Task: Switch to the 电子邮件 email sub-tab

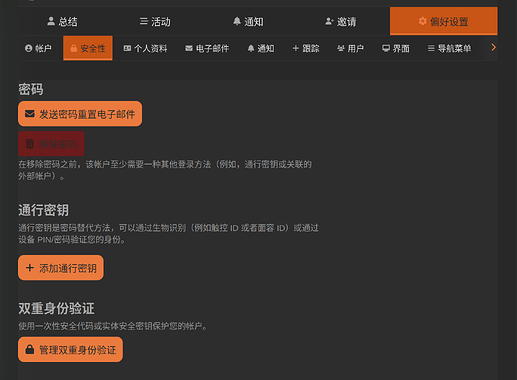Action: 207,48
